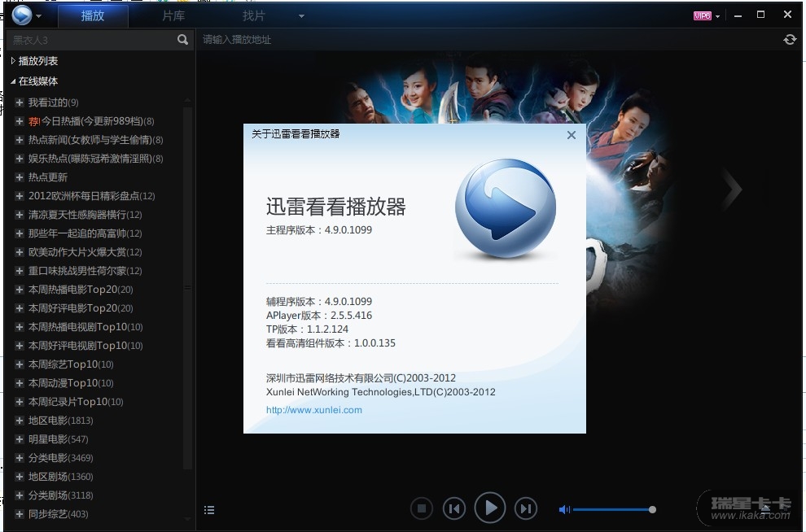Click the stop playback button
Image resolution: width=806 pixels, height=532 pixels.
point(422,508)
